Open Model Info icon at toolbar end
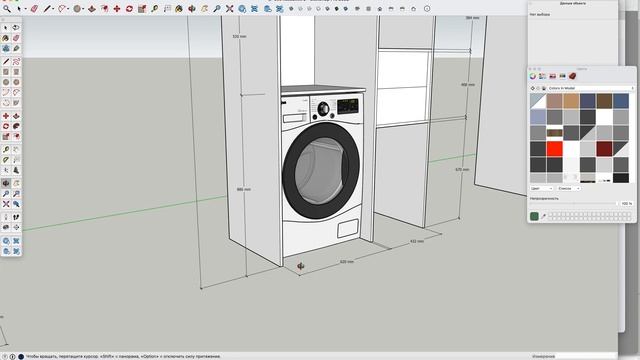640x360 pixels. point(427,8)
